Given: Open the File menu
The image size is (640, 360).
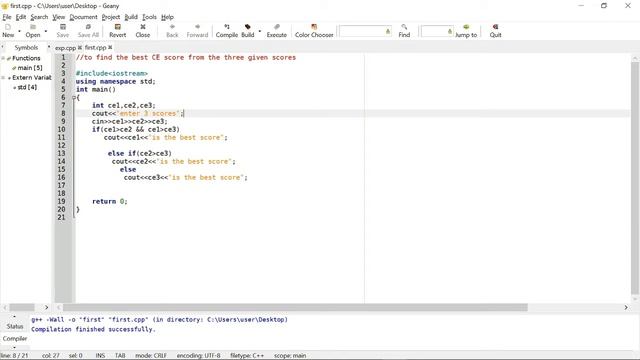Looking at the screenshot, I should [7, 17].
